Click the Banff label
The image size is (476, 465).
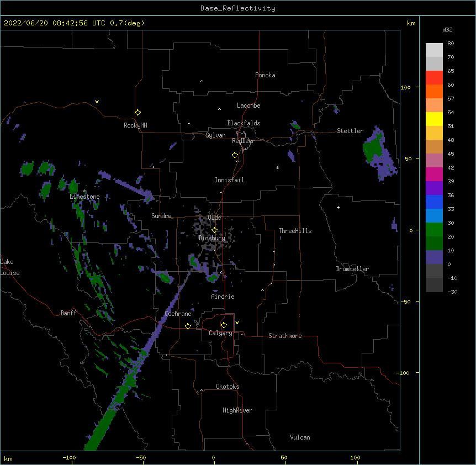click(x=68, y=313)
